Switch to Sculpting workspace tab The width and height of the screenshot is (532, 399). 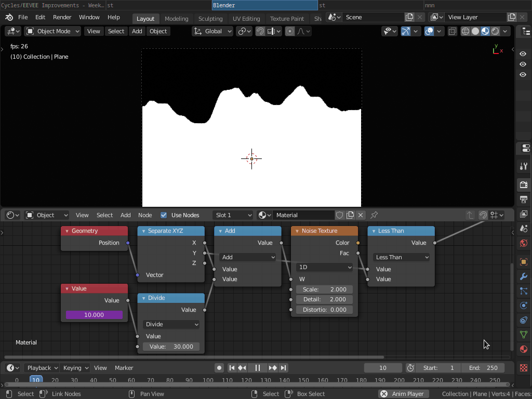[210, 19]
